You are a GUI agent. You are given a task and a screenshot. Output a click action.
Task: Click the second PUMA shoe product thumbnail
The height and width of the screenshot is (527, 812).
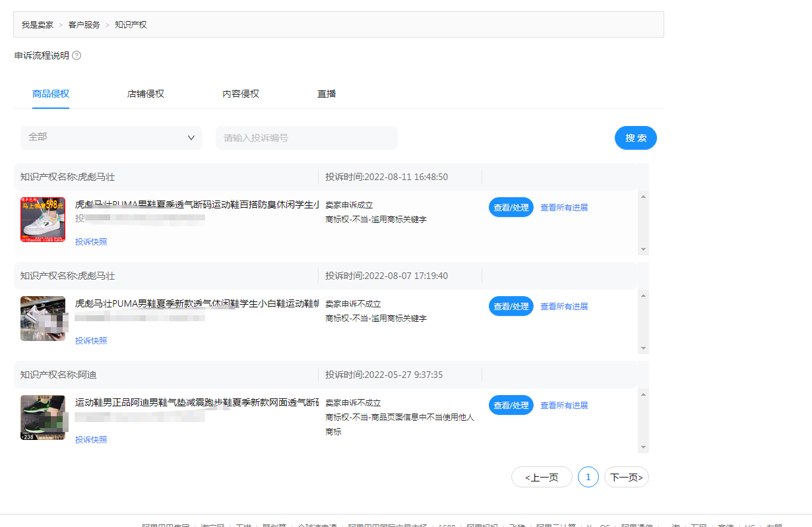tap(43, 319)
